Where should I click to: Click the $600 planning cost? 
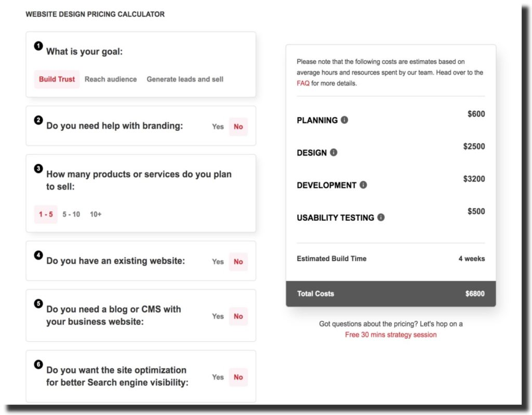tap(476, 114)
